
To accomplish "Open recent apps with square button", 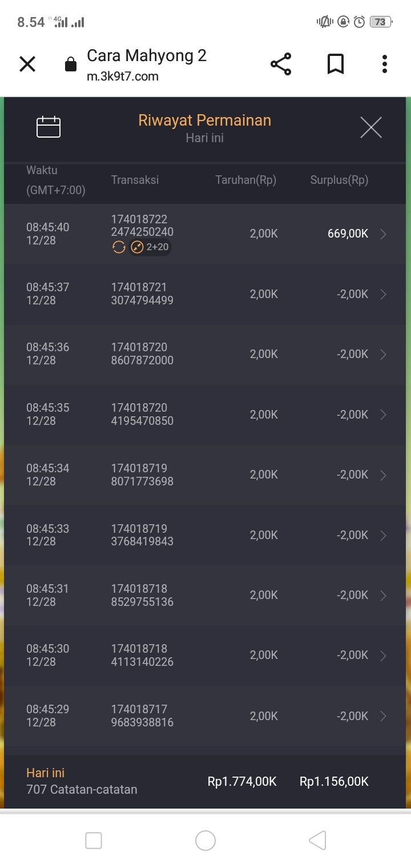I will (94, 841).
